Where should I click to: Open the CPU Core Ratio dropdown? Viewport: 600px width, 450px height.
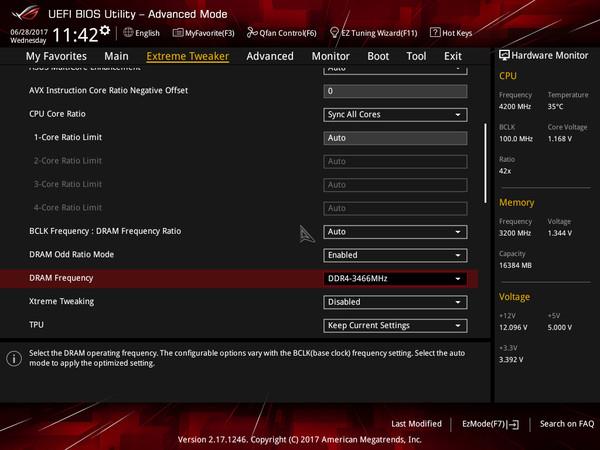(x=395, y=115)
